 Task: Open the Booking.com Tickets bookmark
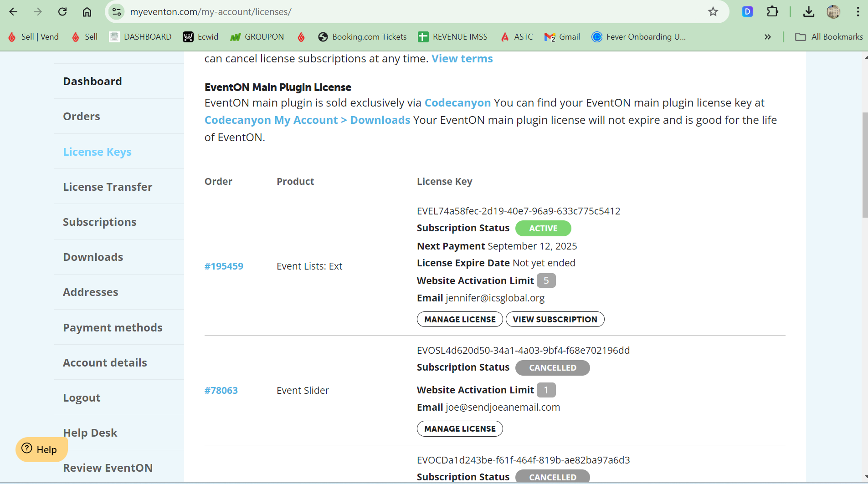(x=362, y=37)
